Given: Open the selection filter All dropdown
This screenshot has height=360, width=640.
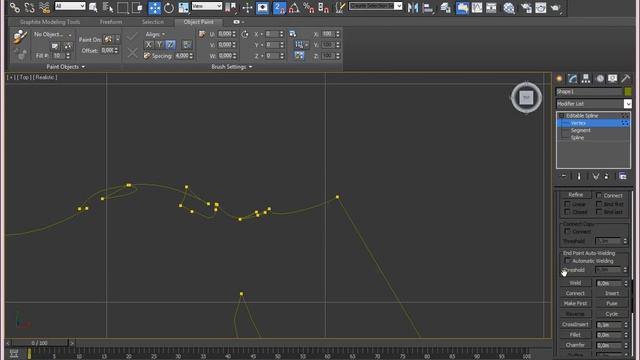Looking at the screenshot, I should (70, 6).
